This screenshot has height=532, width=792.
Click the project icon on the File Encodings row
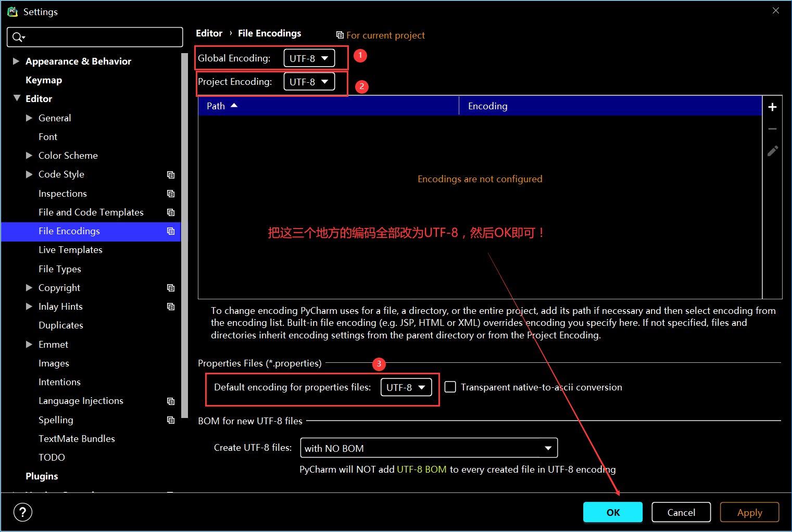pyautogui.click(x=170, y=231)
